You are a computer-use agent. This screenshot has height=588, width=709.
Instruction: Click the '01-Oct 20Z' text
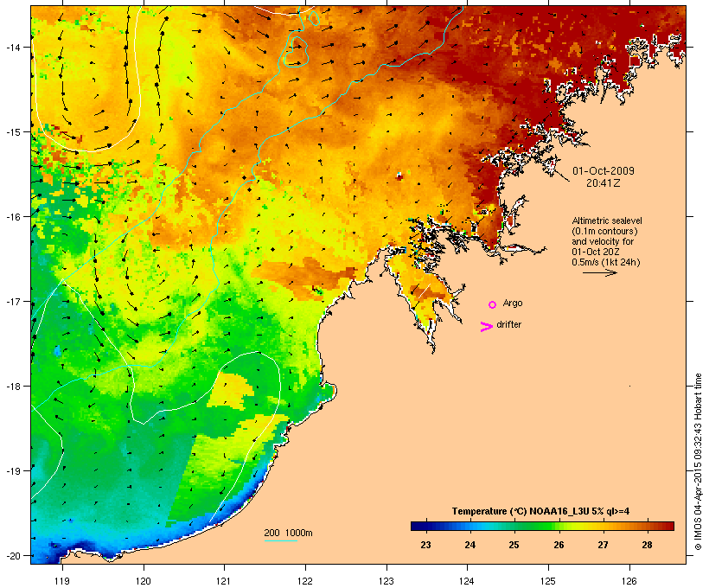[x=596, y=252]
